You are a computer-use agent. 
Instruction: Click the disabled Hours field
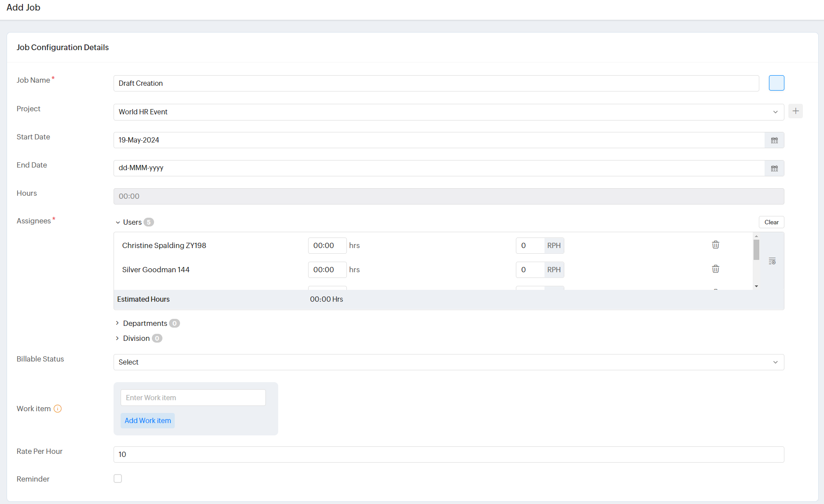(x=449, y=196)
